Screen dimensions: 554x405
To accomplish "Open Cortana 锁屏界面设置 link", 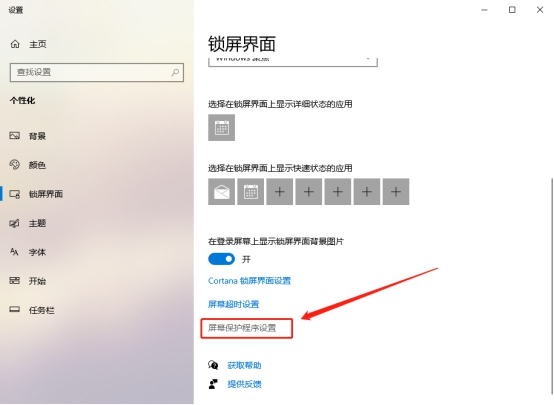I will click(249, 281).
